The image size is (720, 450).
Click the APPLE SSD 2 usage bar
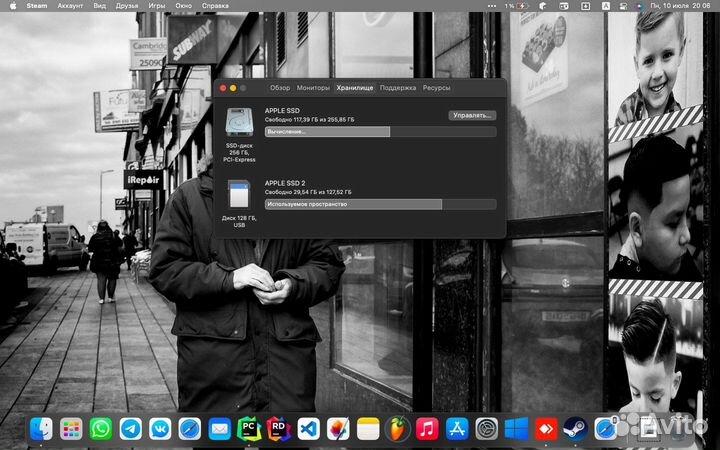tap(380, 204)
